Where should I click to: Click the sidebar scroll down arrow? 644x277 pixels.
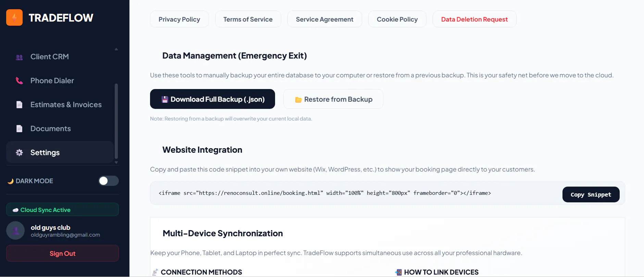tap(116, 163)
